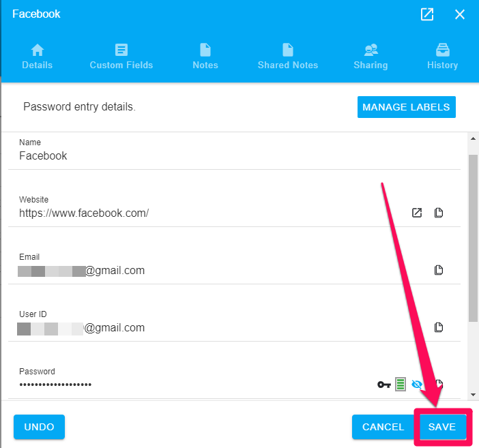Open the Details tab
Screen dimensions: 479x448
pyautogui.click(x=38, y=57)
